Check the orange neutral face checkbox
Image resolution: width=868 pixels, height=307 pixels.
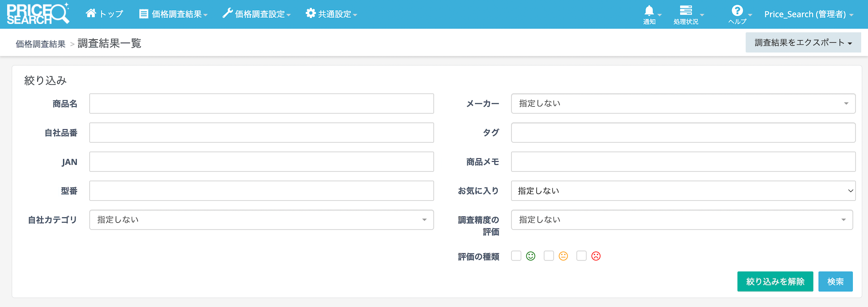coord(549,256)
